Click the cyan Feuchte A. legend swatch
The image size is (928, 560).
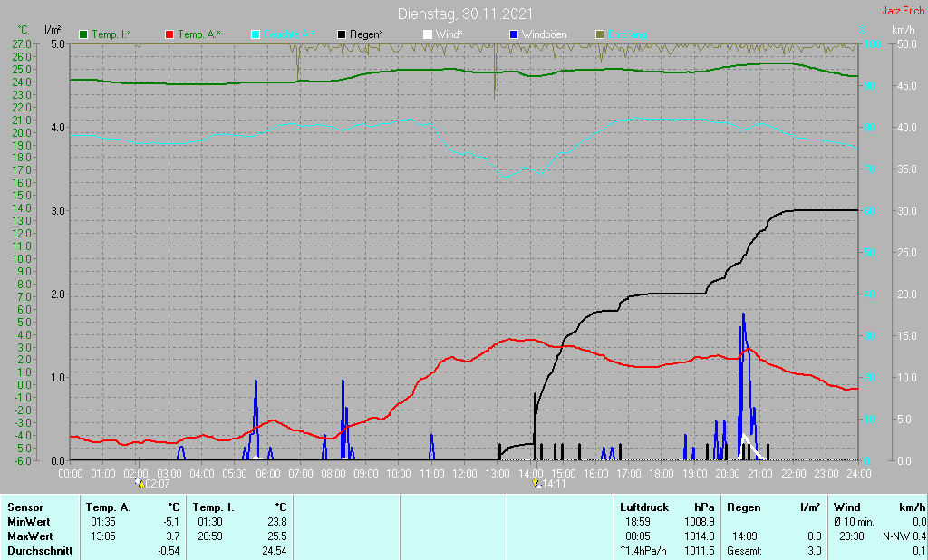coord(256,35)
